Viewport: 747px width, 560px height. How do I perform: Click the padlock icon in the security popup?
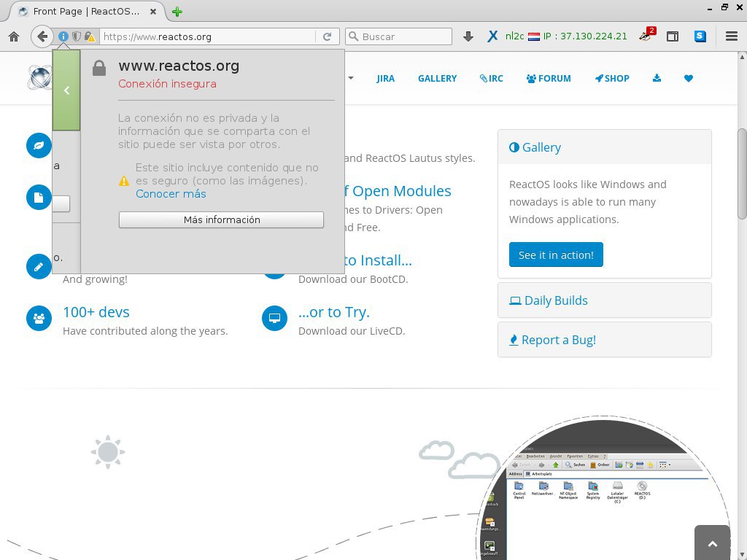click(99, 68)
